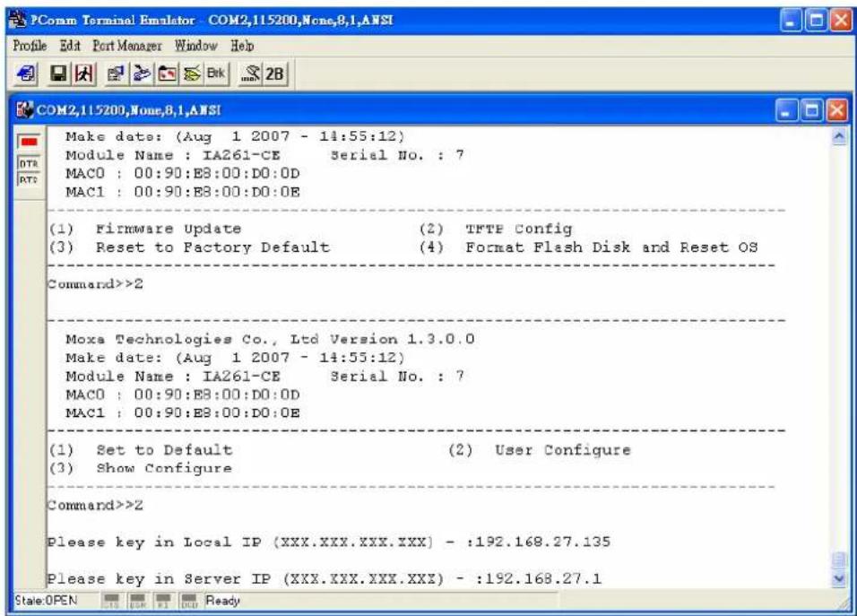Click the red exit figure toolbar icon

(x=83, y=74)
